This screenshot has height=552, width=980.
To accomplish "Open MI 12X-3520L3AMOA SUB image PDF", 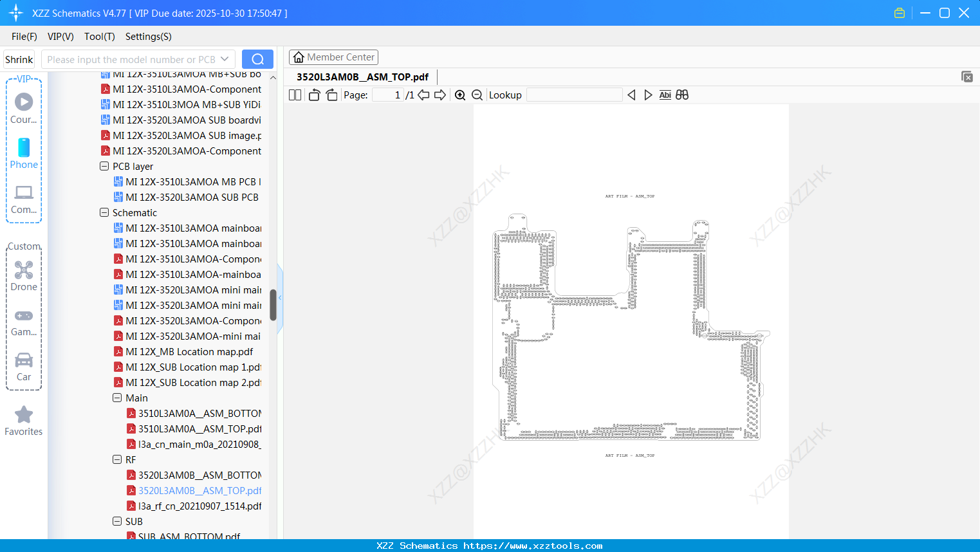I will (x=181, y=135).
